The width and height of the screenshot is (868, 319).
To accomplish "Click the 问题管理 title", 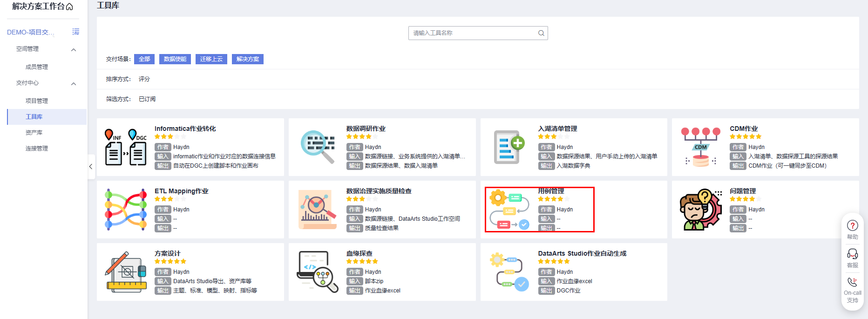I will tap(743, 191).
